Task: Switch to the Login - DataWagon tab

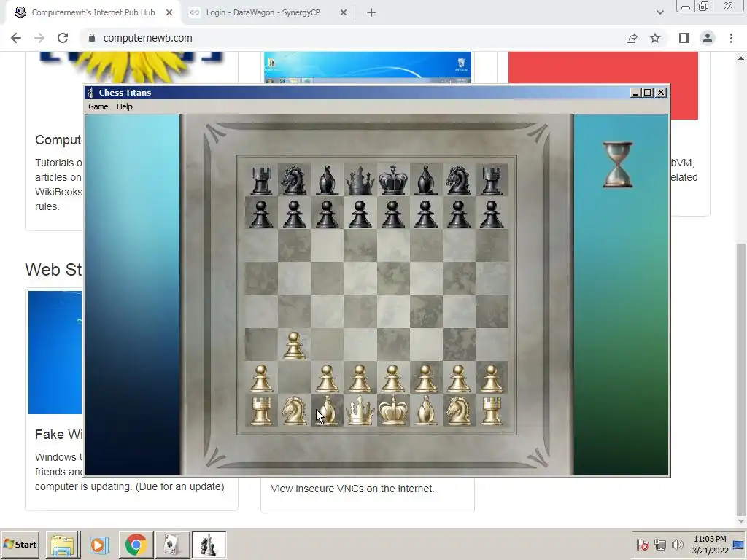Action: pos(263,12)
